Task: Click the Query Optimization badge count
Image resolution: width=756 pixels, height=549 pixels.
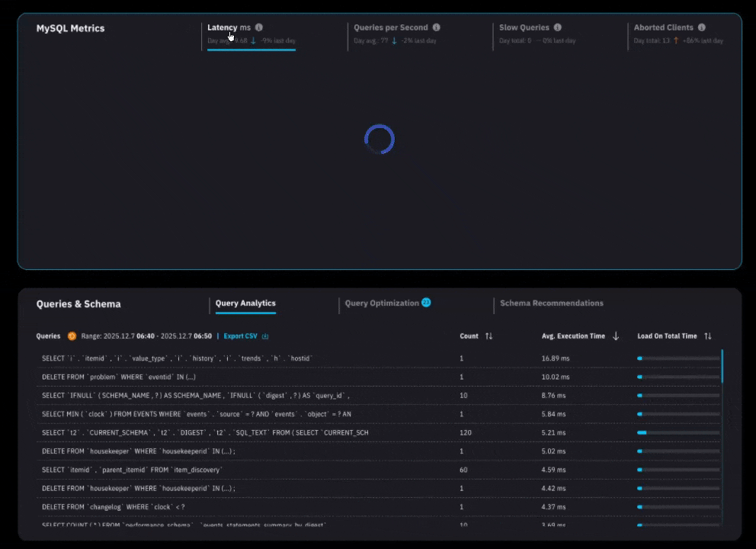Action: point(426,303)
